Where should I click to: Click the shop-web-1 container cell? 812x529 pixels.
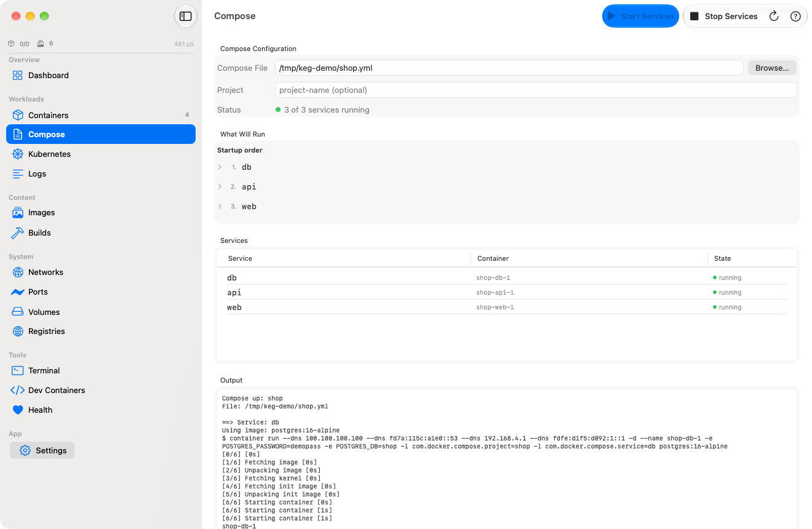pos(495,307)
